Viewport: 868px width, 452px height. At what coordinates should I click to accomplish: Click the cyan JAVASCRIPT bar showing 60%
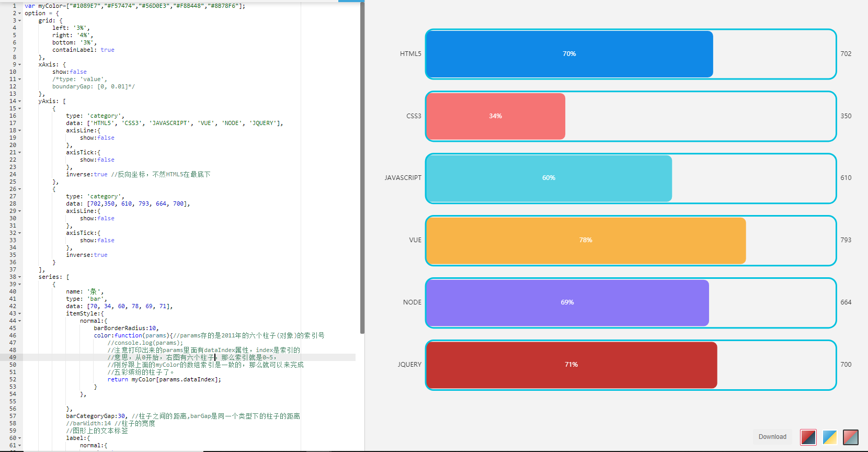(x=549, y=178)
